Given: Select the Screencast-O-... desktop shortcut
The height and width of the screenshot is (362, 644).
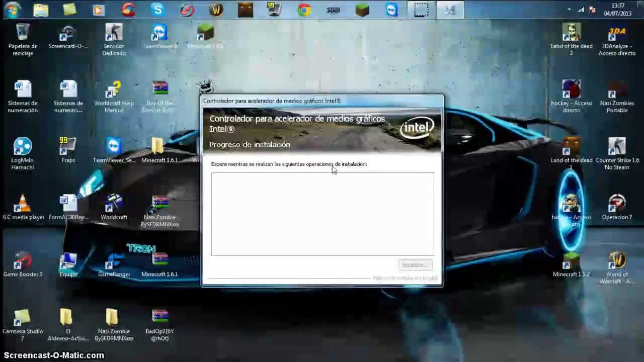Looking at the screenshot, I should [x=68, y=36].
